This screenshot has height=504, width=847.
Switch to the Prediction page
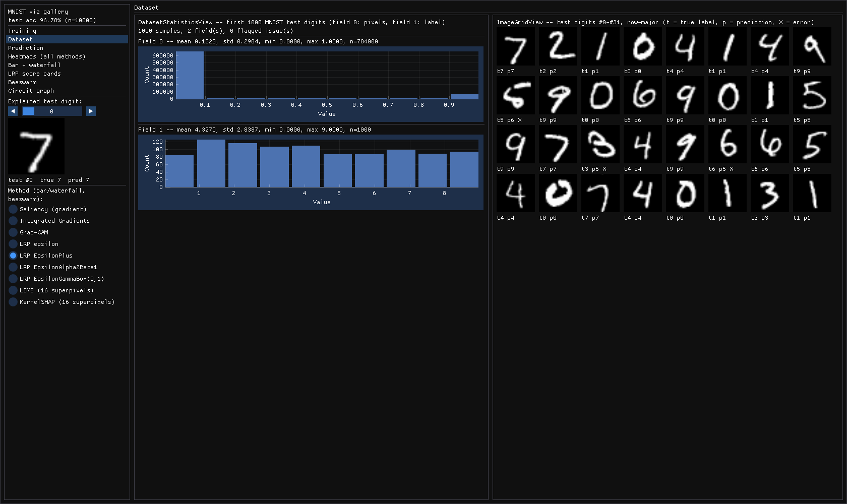[x=67, y=48]
